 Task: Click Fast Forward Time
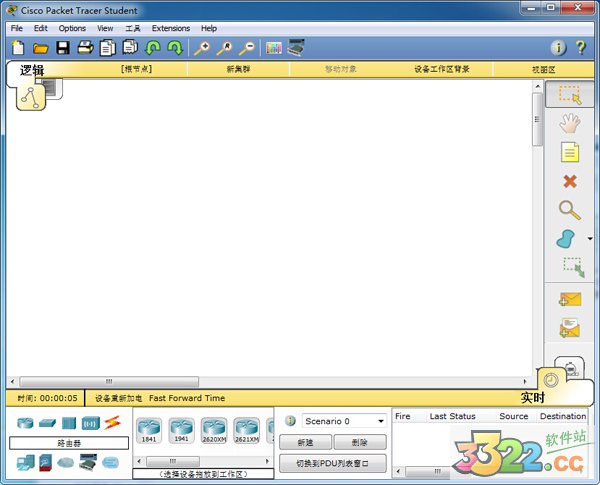(187, 398)
